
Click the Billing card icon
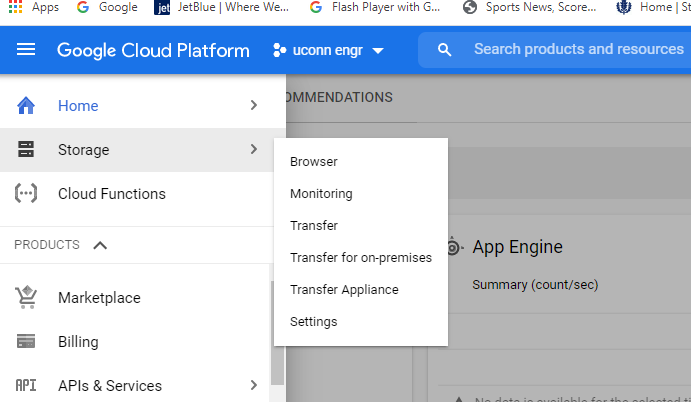26,341
